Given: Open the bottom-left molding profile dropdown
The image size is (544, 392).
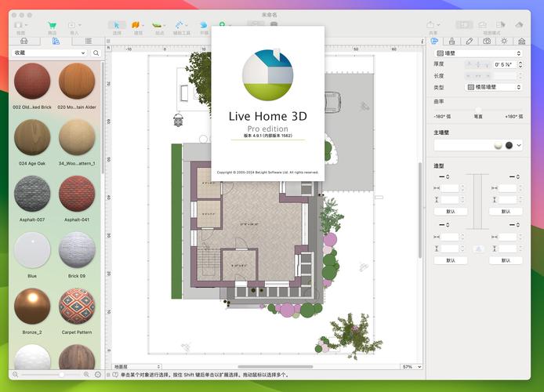Looking at the screenshot, I should tap(444, 225).
